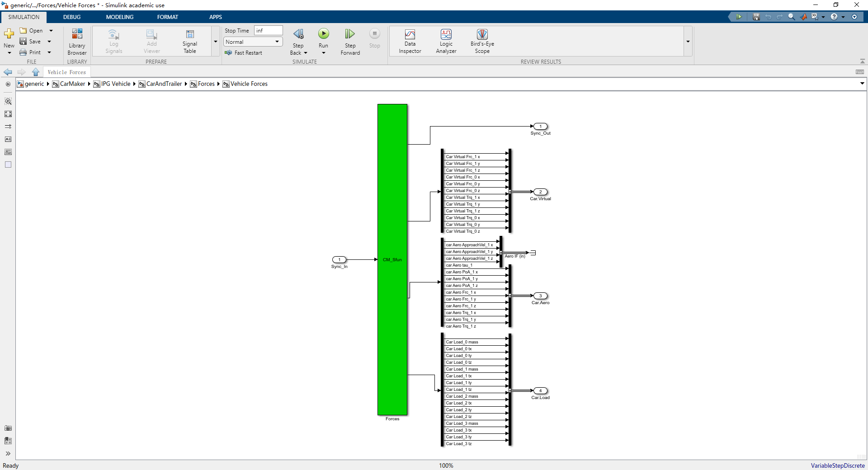Select the Simulation tab
Screen dimensions: 868x470
pyautogui.click(x=24, y=17)
